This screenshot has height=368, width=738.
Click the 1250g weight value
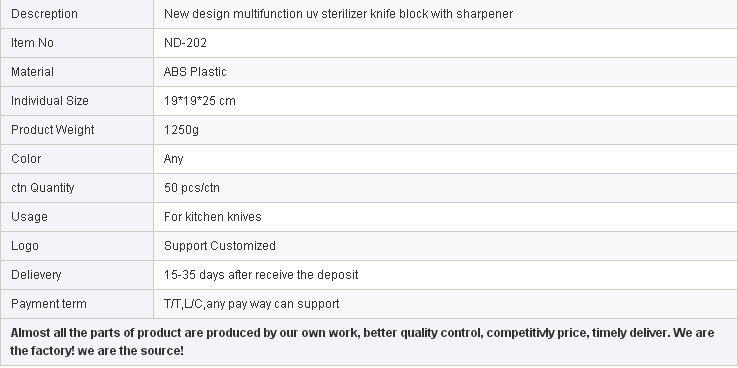tap(181, 130)
